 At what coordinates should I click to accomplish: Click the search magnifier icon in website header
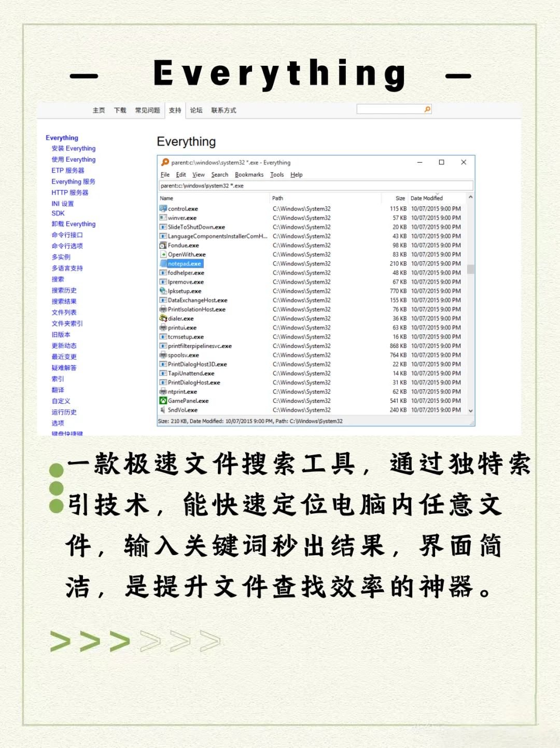pyautogui.click(x=427, y=109)
